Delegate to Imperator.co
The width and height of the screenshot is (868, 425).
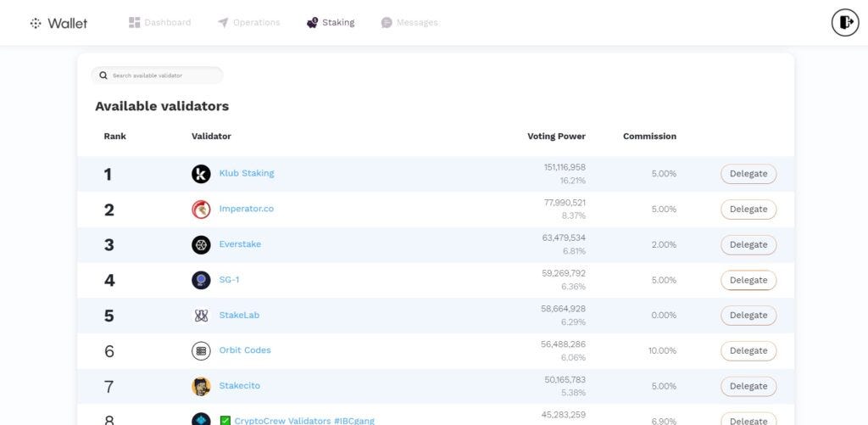(748, 210)
